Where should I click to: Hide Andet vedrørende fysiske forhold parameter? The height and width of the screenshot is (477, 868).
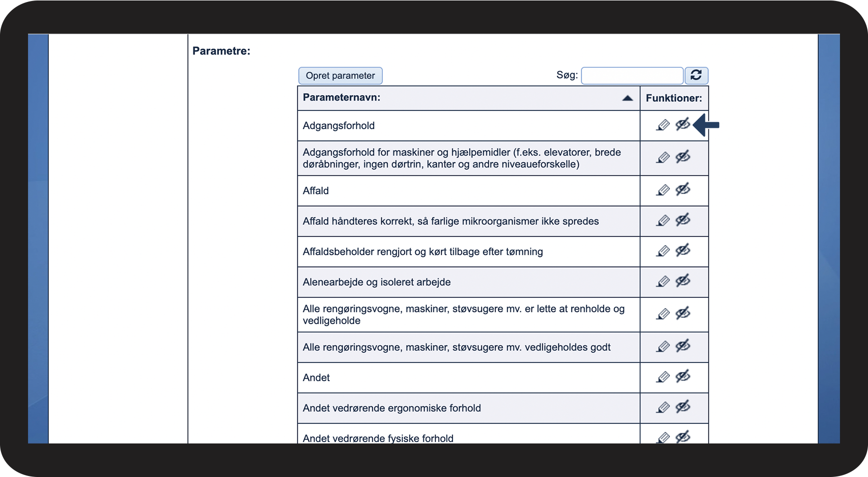[x=683, y=436]
